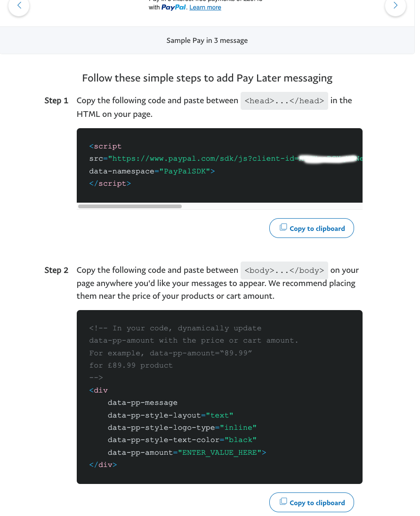Click the Step 1 label
Viewport: 420px width, 516px height.
point(56,100)
